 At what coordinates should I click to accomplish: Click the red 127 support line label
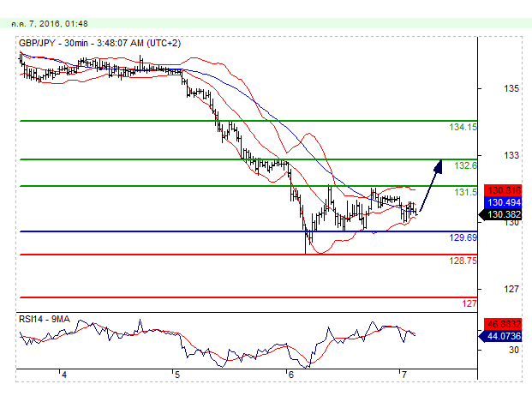tap(469, 303)
